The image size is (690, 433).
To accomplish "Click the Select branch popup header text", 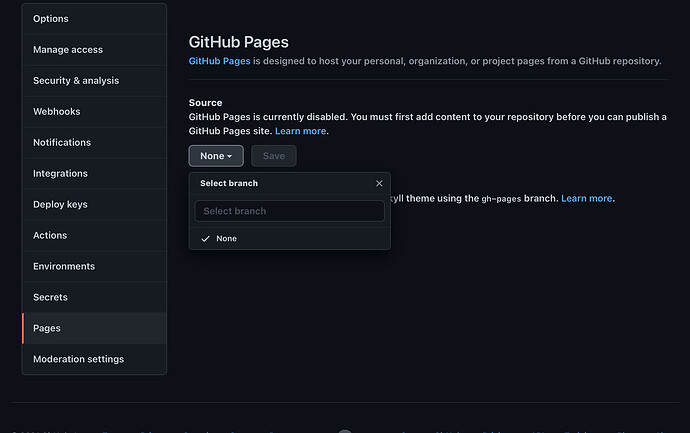I will point(229,183).
